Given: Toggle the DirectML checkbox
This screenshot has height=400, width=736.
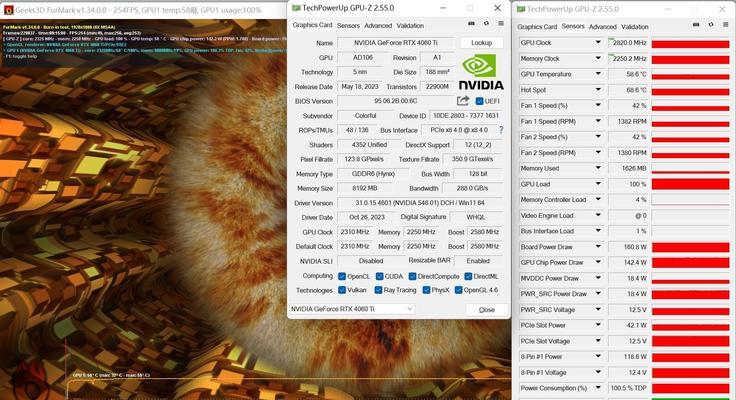Looking at the screenshot, I should [x=468, y=277].
